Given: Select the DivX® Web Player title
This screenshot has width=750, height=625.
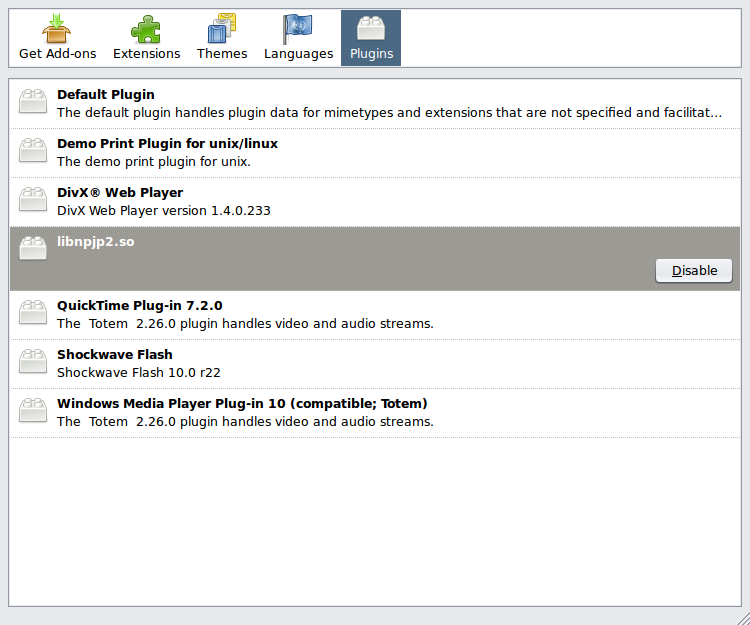Looking at the screenshot, I should pos(120,193).
